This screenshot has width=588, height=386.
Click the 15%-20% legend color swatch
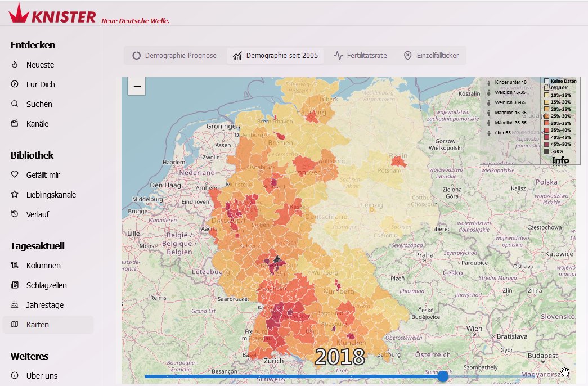pyautogui.click(x=547, y=102)
